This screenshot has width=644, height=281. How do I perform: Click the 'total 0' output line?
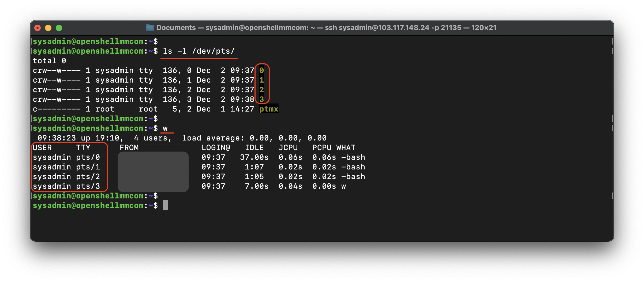(x=49, y=61)
